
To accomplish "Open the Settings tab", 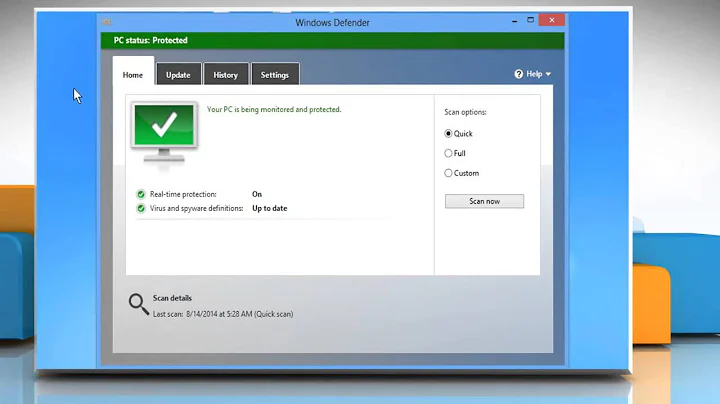I will 275,75.
